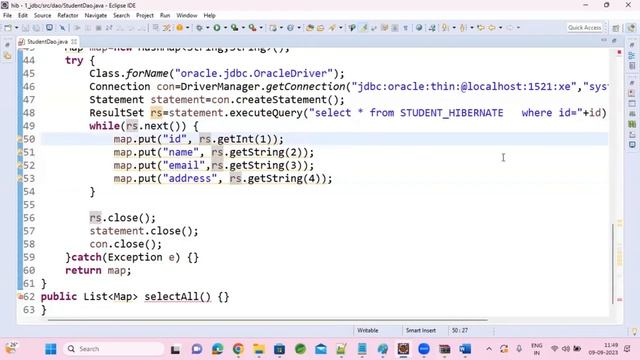Click the green Run button icon

click(217, 28)
